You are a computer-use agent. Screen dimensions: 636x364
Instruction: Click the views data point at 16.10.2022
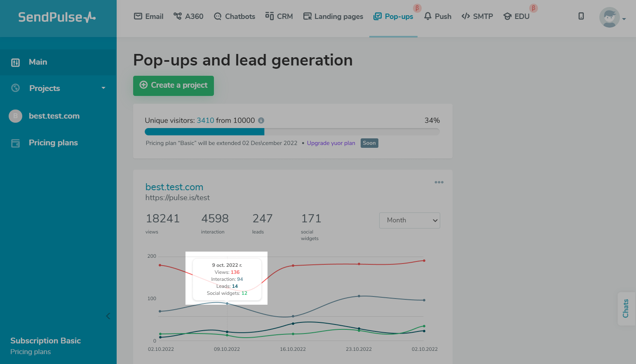(293, 266)
